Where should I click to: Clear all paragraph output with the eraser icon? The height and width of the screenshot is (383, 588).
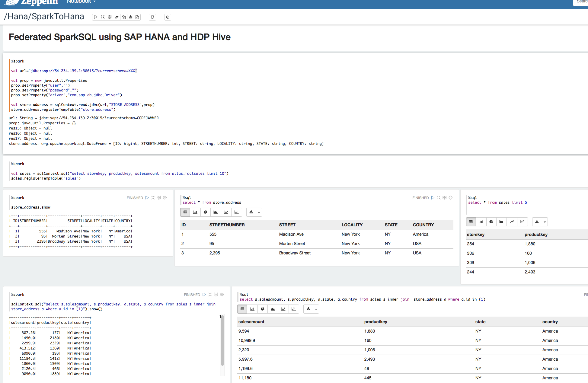(117, 17)
